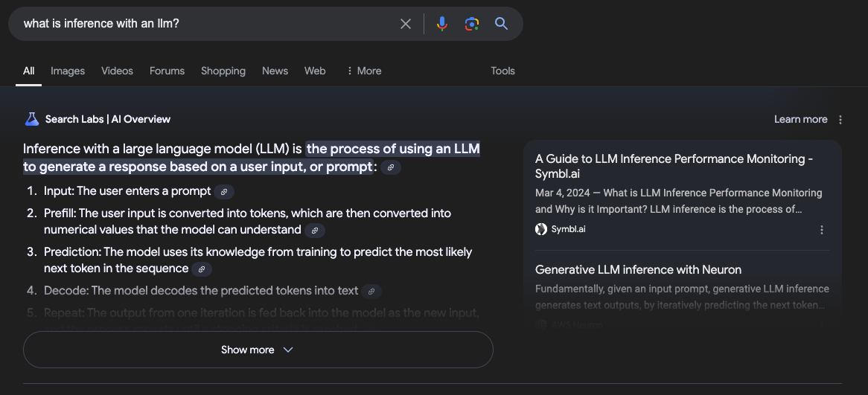The image size is (868, 395).
Task: Open link icon after 'user enters a prompt'
Action: tap(224, 192)
